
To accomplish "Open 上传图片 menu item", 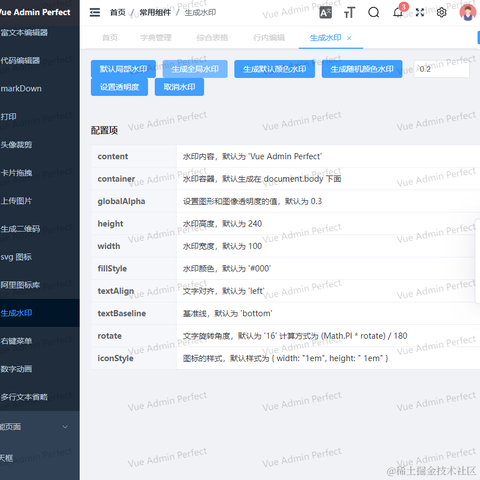I will click(x=40, y=201).
